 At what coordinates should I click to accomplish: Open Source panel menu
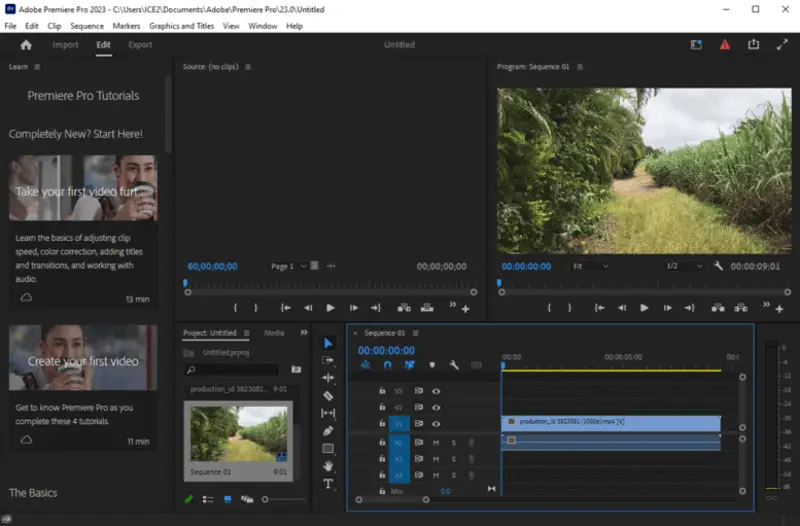point(248,67)
